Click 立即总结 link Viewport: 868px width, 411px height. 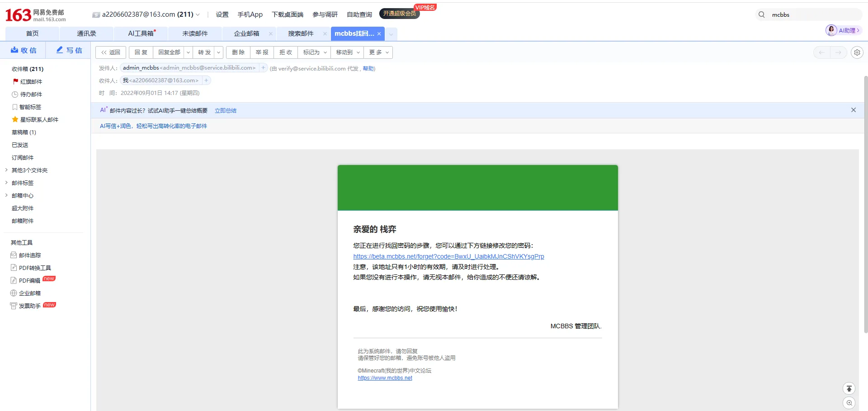click(226, 111)
